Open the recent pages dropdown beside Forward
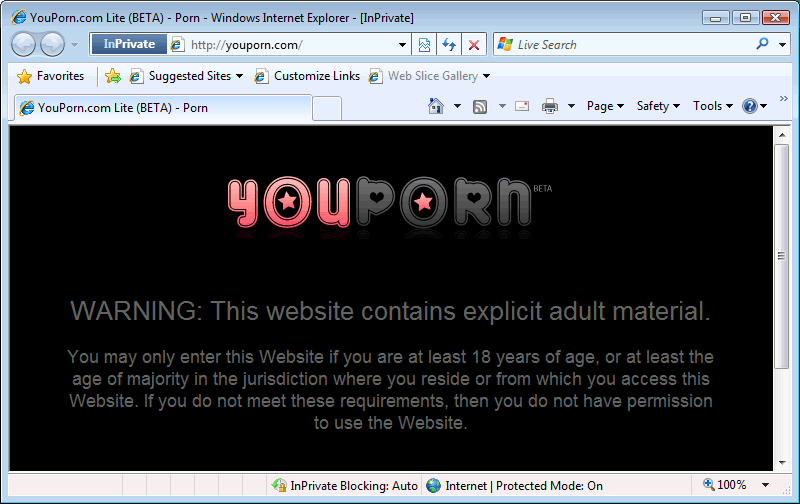800x504 pixels. coord(74,45)
